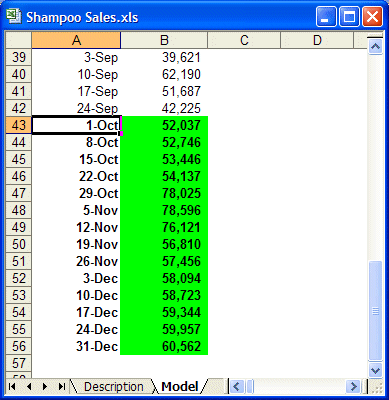Screen dimensions: 389x400
Task: Click cell containing 15-Oct
Action: click(x=76, y=159)
